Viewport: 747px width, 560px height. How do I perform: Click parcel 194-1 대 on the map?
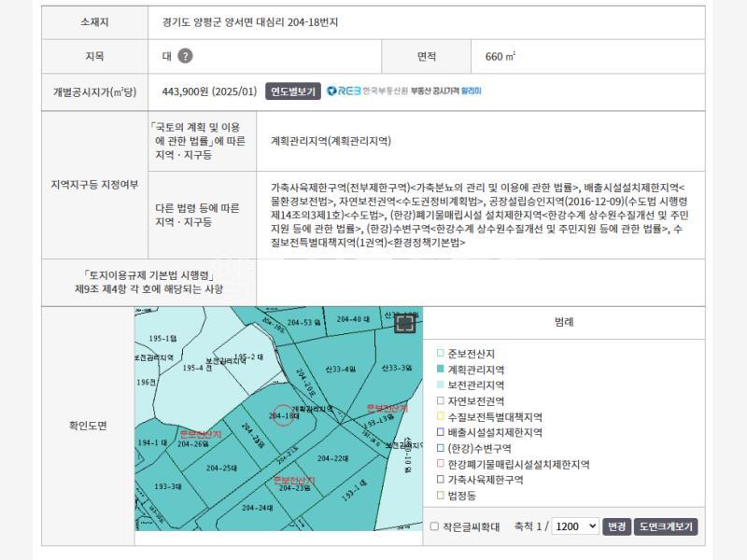pos(152,442)
